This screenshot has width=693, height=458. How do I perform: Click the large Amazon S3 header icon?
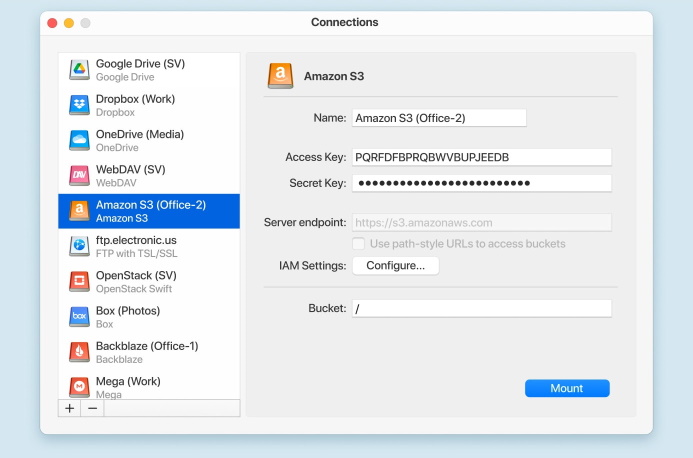280,76
